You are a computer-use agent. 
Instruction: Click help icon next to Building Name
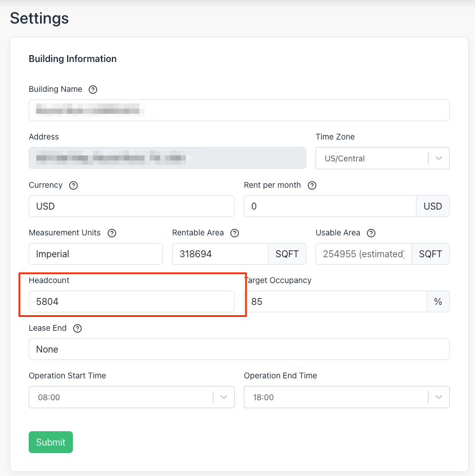coord(93,90)
